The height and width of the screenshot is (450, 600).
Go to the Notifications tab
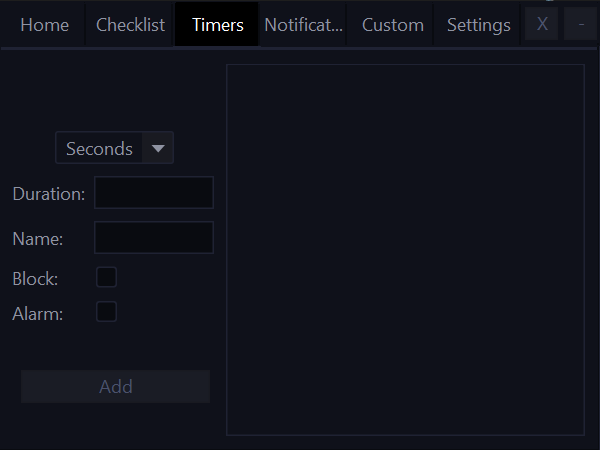click(303, 25)
